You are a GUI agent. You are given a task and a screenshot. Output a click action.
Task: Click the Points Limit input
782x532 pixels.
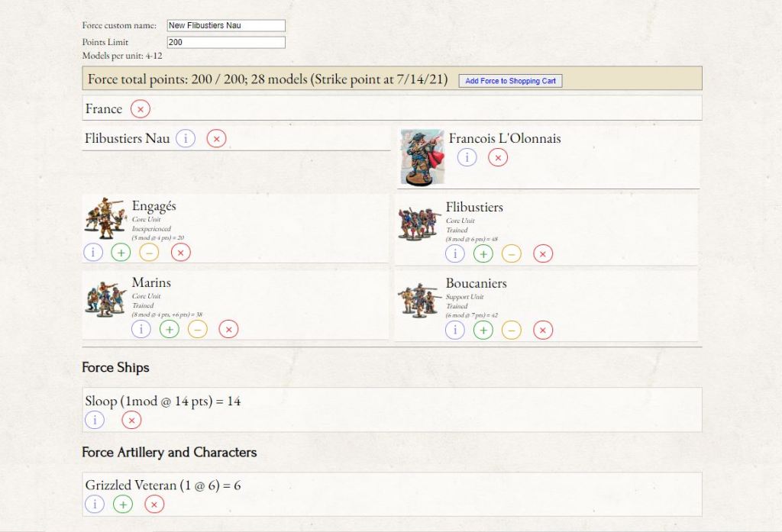coord(225,43)
